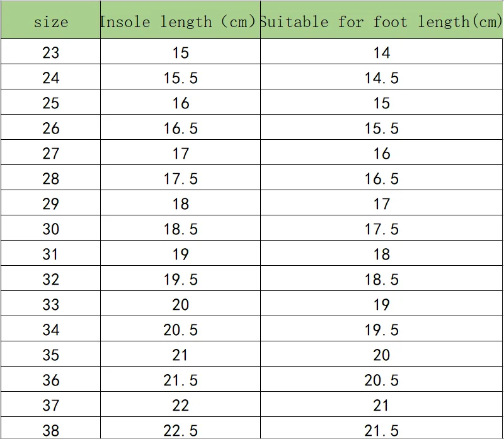Click insole length 18.5 for size 30
Screen dimensions: 504x439
click(x=180, y=229)
